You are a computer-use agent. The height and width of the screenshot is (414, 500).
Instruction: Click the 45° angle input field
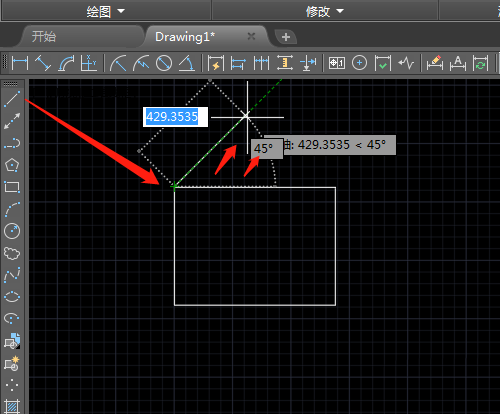click(267, 149)
